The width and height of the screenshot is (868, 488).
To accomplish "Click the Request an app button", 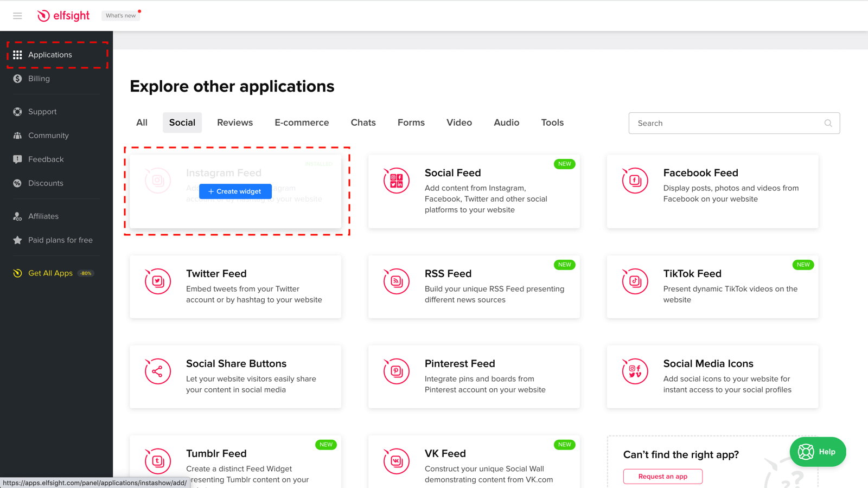I will (x=662, y=476).
